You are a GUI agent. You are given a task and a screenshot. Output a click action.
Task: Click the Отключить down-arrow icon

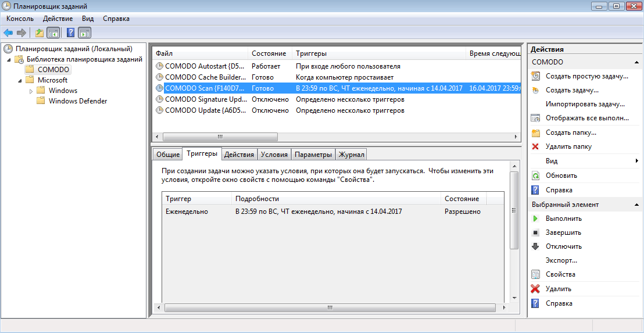click(535, 247)
